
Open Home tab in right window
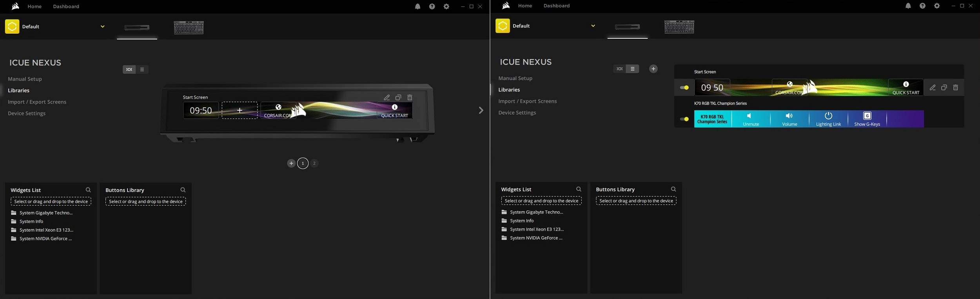click(525, 6)
